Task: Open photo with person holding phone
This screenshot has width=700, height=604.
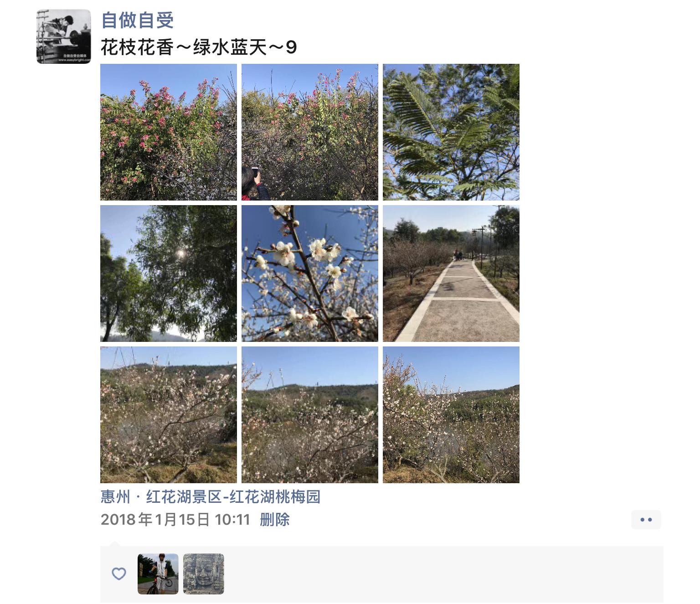Action: (310, 132)
